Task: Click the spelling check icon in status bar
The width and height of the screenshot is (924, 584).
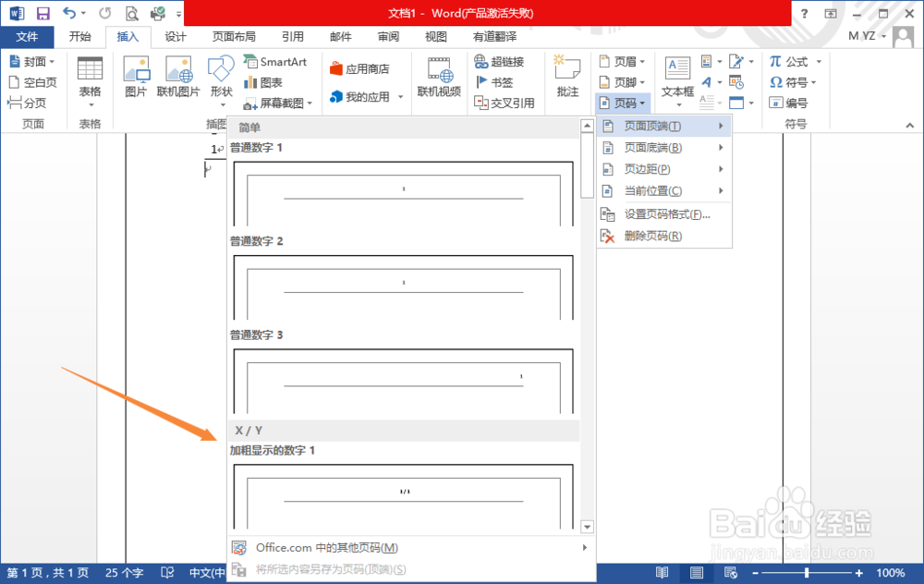Action: click(x=167, y=572)
